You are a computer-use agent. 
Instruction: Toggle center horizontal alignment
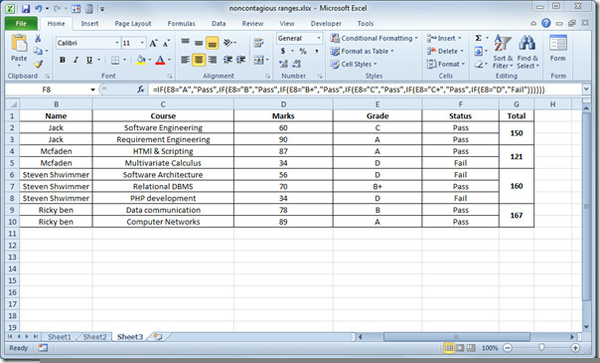click(199, 60)
